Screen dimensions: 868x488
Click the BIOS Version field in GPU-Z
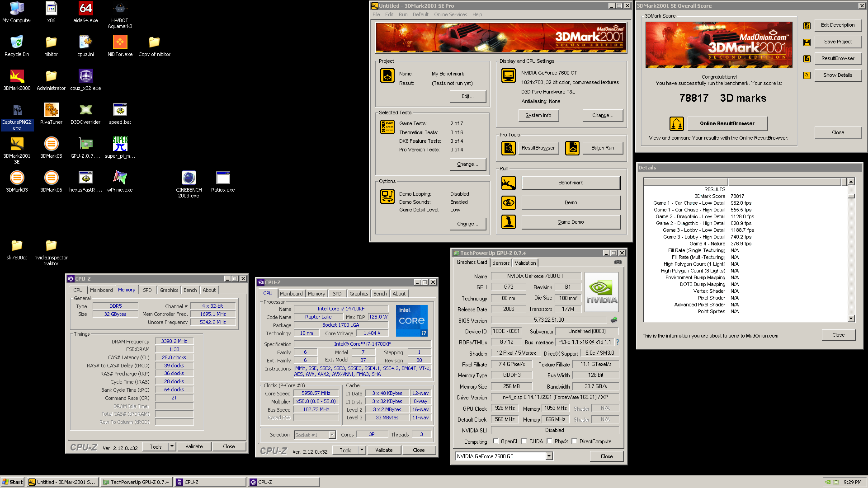[x=549, y=320]
